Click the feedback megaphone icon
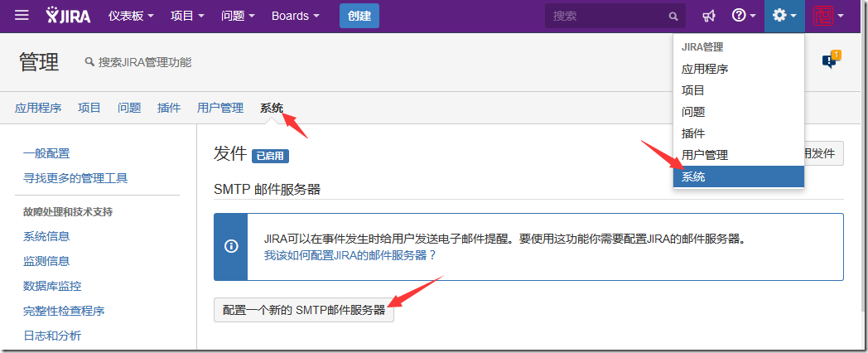This screenshot has width=868, height=353. click(709, 16)
